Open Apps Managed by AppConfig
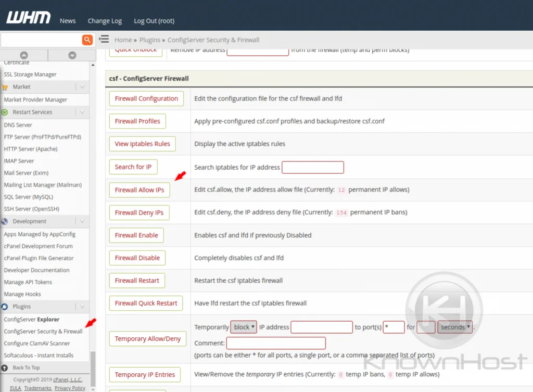The height and width of the screenshot is (392, 533). pos(40,234)
